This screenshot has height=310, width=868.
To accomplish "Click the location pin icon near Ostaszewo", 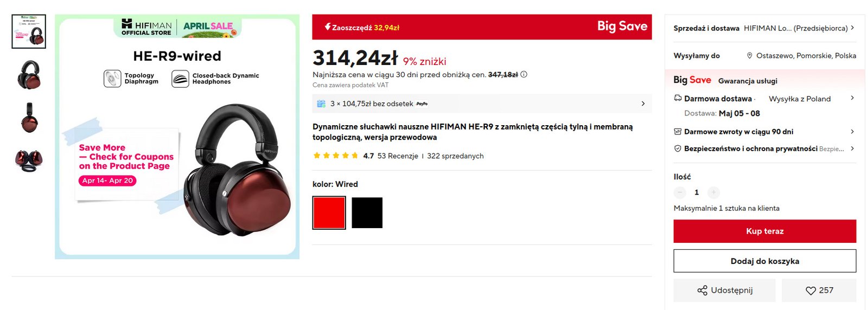I will pos(750,56).
